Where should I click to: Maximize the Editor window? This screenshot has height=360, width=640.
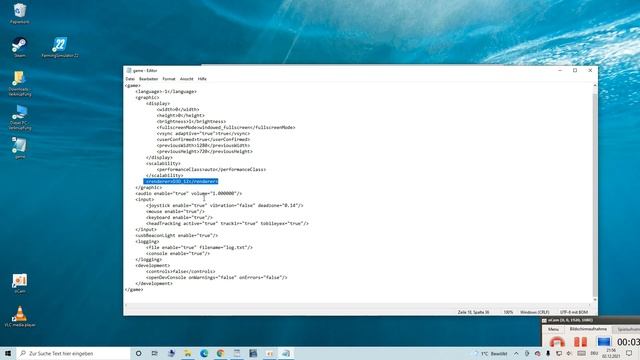(x=575, y=71)
